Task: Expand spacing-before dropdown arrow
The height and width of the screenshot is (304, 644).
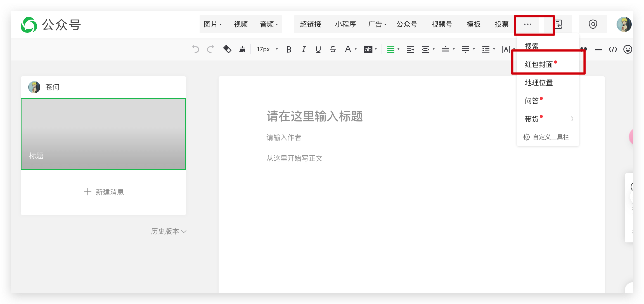Action: (x=454, y=49)
